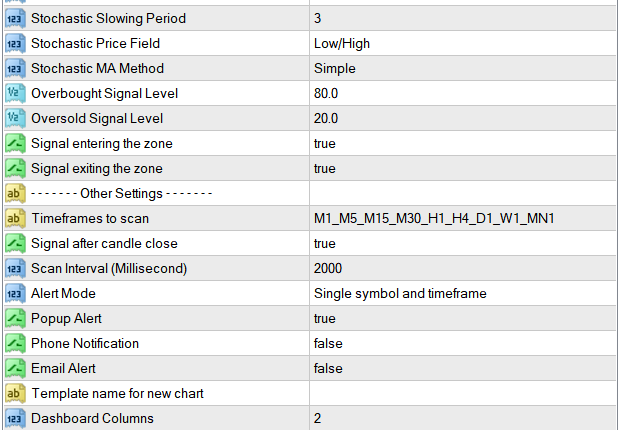Click the boolean icon beside Signal entering the zone
Viewport: 619px width, 430px height.
pyautogui.click(x=15, y=144)
